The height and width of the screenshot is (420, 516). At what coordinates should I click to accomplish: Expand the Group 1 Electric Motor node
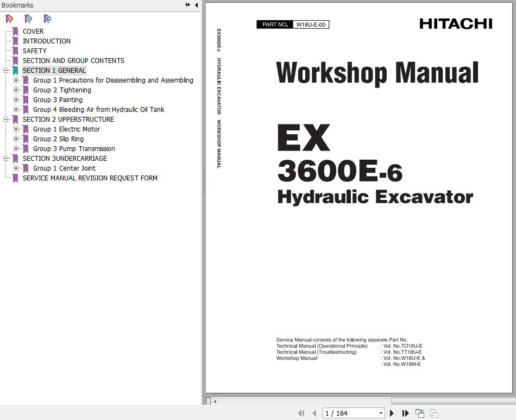pyautogui.click(x=16, y=129)
